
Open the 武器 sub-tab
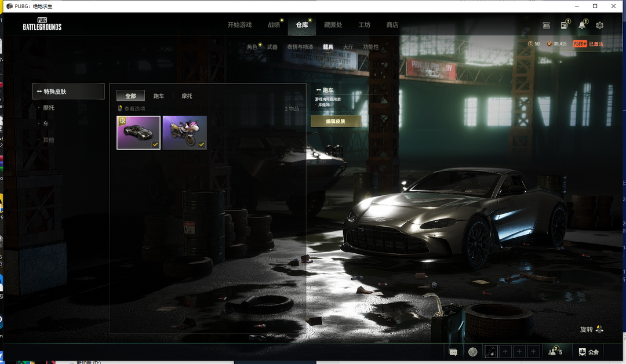click(272, 47)
